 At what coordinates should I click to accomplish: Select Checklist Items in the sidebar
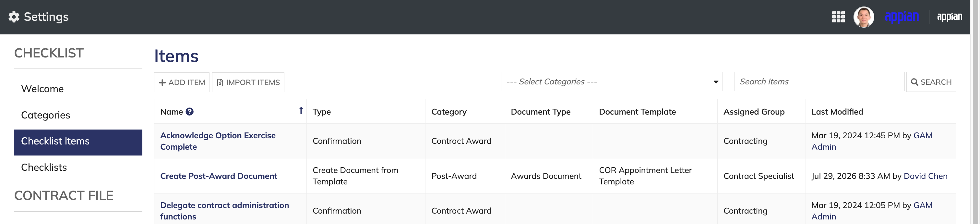[78, 143]
